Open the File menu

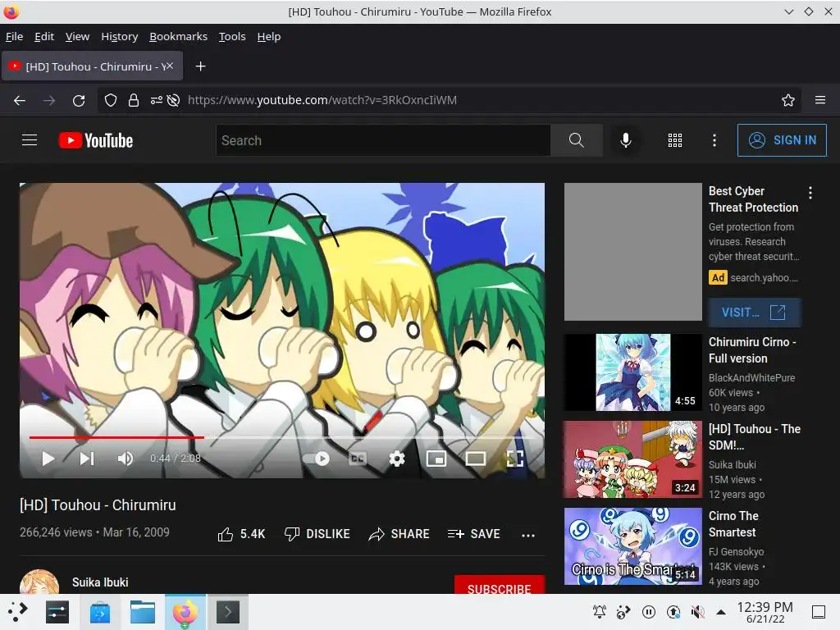(x=15, y=36)
